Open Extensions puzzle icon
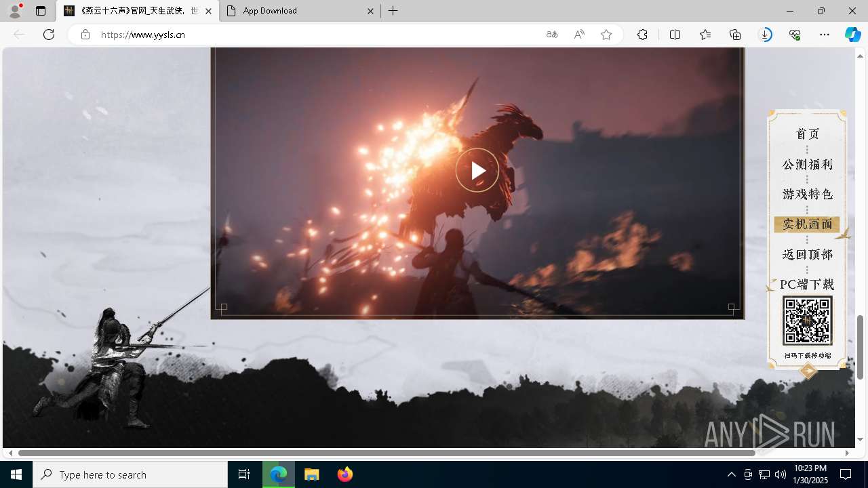The image size is (868, 488). click(642, 35)
